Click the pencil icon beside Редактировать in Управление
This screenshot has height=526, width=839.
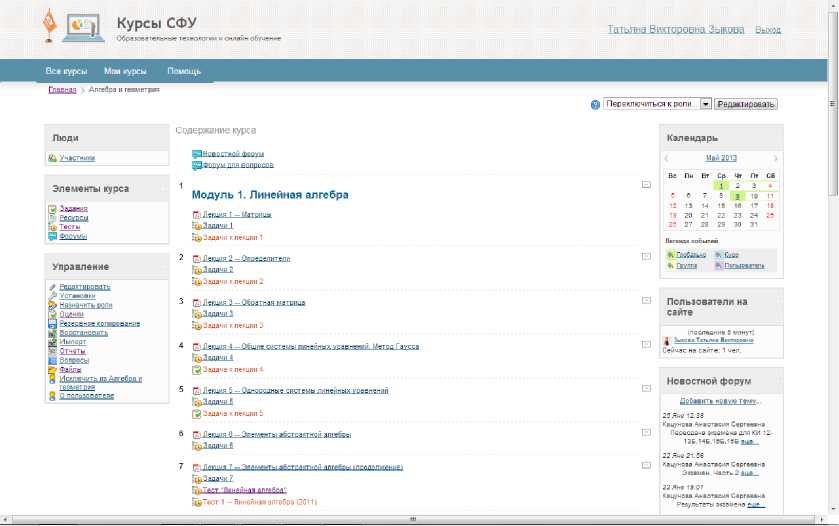52,287
